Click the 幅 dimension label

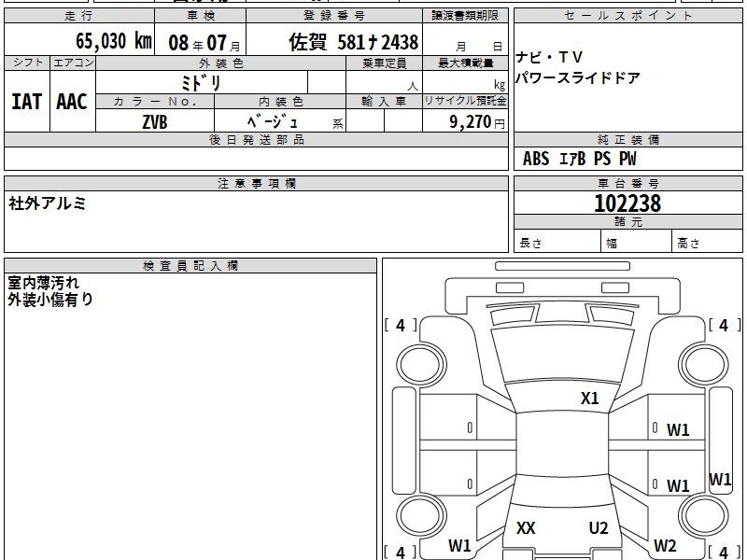(612, 244)
